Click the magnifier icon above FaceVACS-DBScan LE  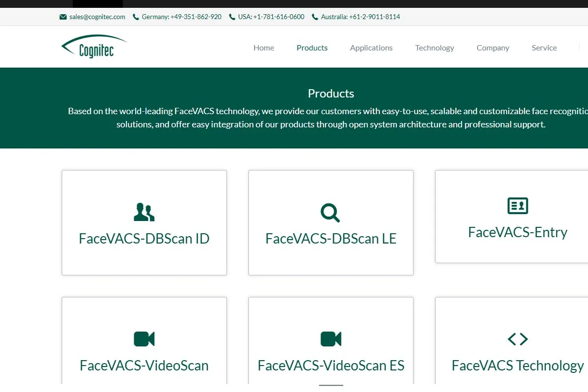[x=330, y=213]
